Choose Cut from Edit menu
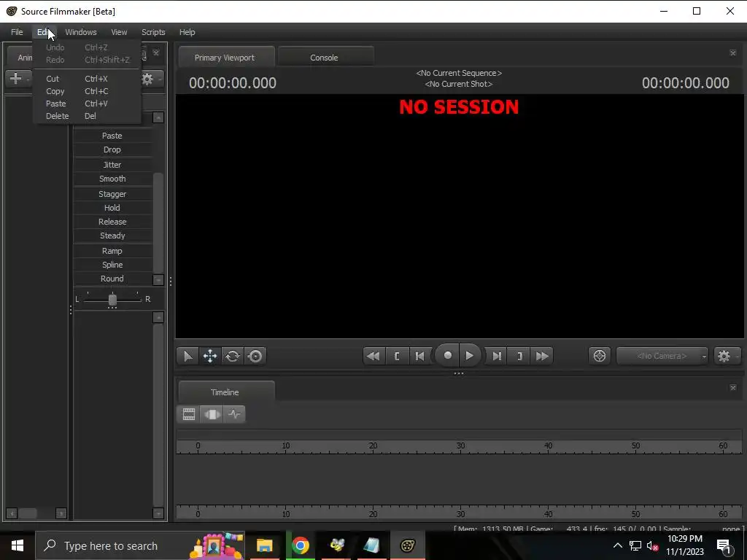Image resolution: width=747 pixels, height=560 pixels. (88, 79)
